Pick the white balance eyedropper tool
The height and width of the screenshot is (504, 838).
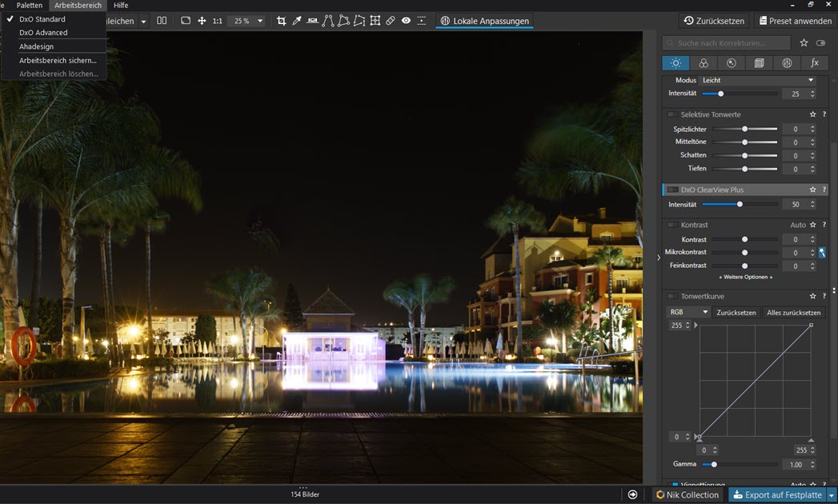tap(297, 21)
